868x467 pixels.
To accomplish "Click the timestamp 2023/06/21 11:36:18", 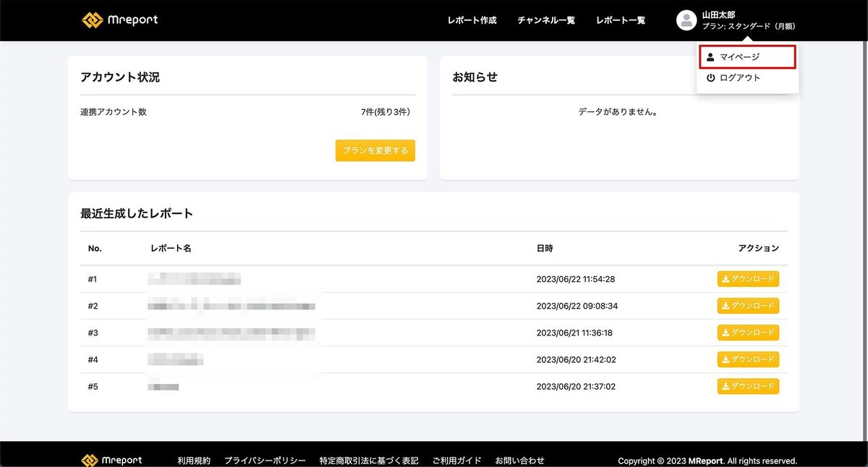I will click(574, 333).
